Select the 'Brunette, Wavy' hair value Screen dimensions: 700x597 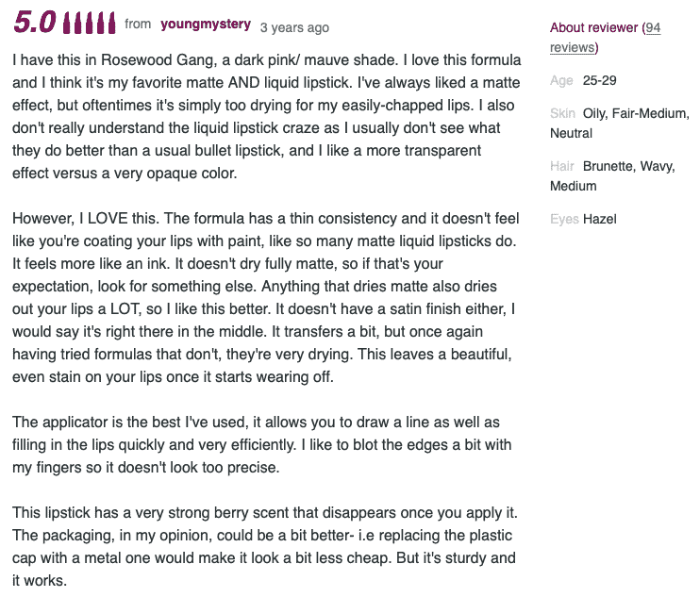click(x=628, y=167)
